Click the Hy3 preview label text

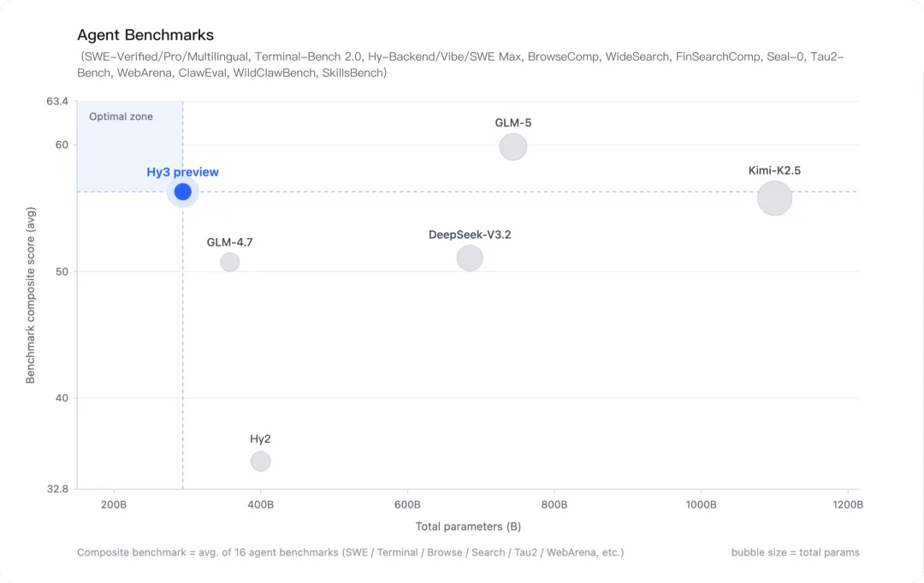click(182, 172)
